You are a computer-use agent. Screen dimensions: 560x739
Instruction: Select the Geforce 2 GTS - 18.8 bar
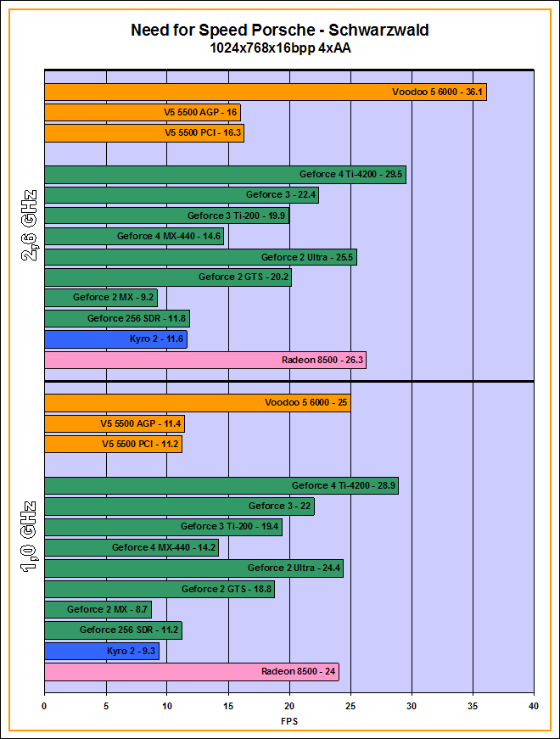159,589
